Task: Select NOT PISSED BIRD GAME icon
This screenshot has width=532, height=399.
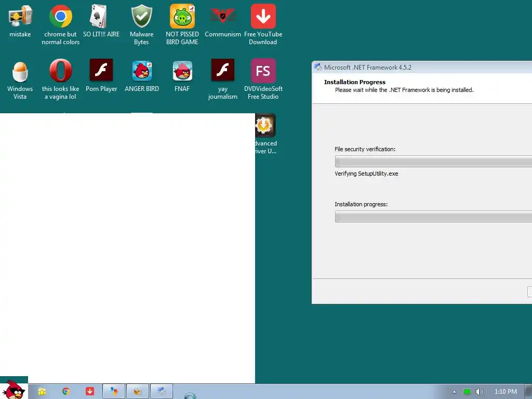Action: (182, 25)
